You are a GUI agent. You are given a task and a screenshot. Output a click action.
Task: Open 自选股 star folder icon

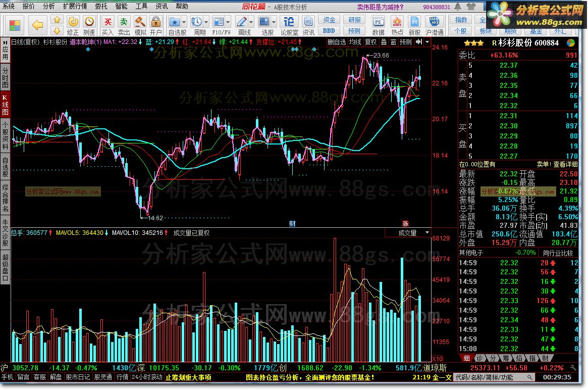tap(174, 22)
